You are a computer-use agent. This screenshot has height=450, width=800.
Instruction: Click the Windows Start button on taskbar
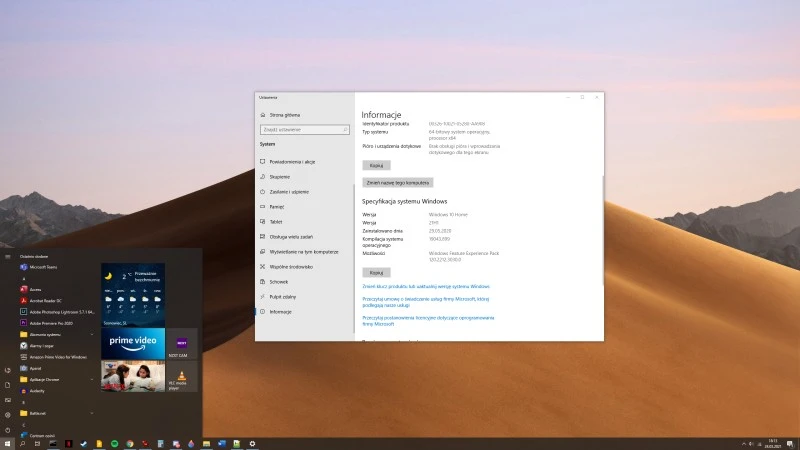pos(7,444)
